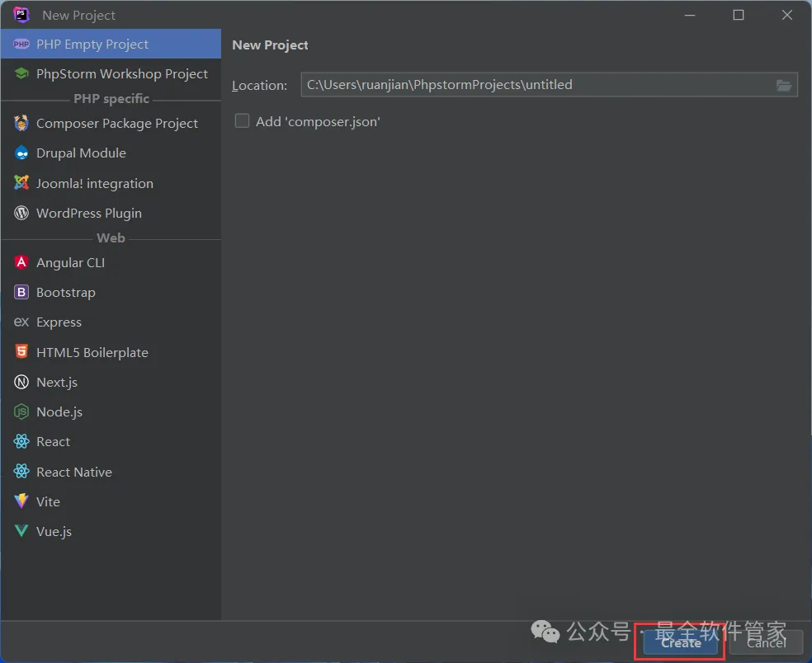Minimize the New Project dialog
This screenshot has height=663, width=812.
[690, 15]
